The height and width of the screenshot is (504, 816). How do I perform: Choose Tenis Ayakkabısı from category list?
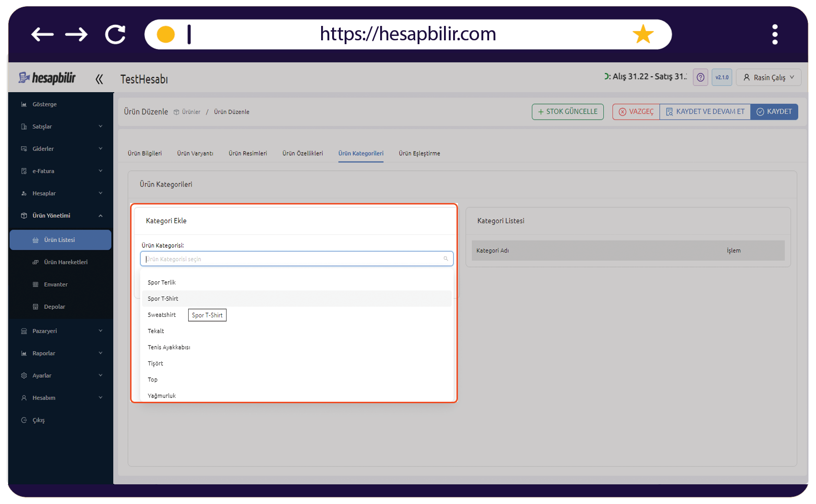[x=297, y=348]
